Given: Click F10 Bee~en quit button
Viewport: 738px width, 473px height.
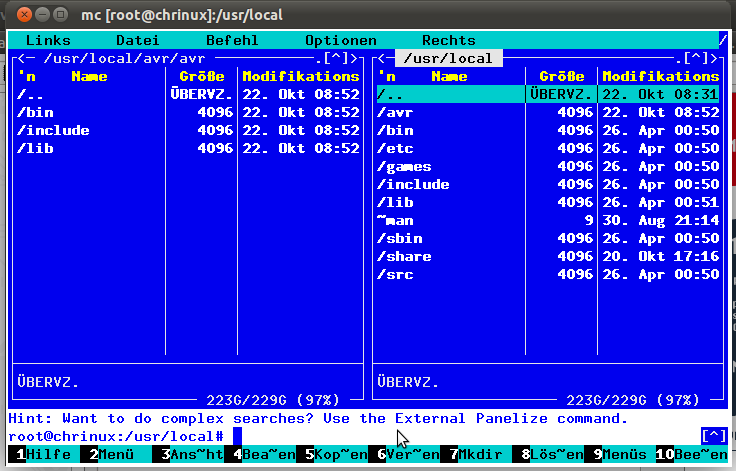Looking at the screenshot, I should (692, 455).
